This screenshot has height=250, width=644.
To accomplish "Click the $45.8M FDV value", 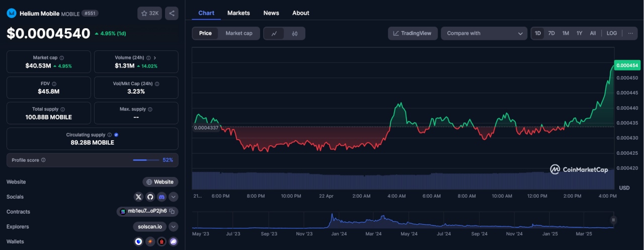I will 48,92.
